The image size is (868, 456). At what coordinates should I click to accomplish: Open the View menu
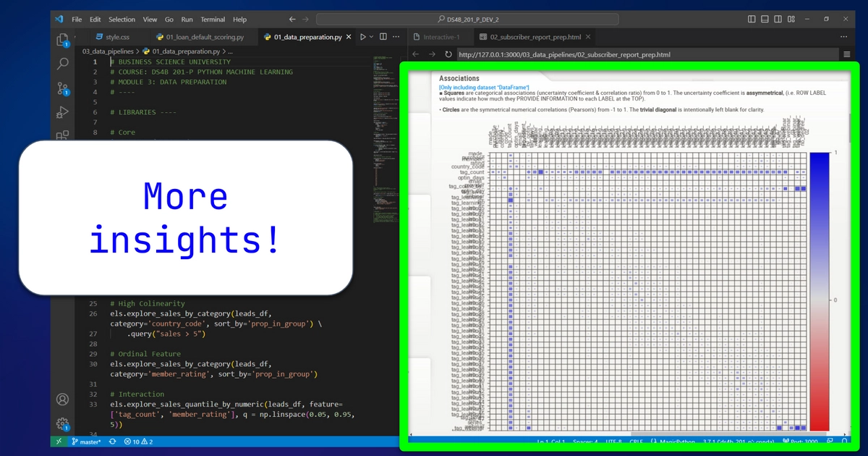click(150, 20)
